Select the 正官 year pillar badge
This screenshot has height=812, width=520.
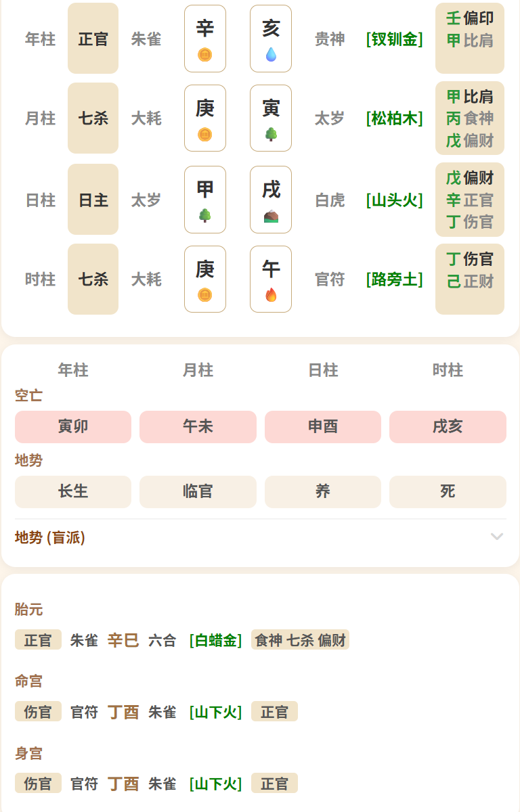(93, 39)
